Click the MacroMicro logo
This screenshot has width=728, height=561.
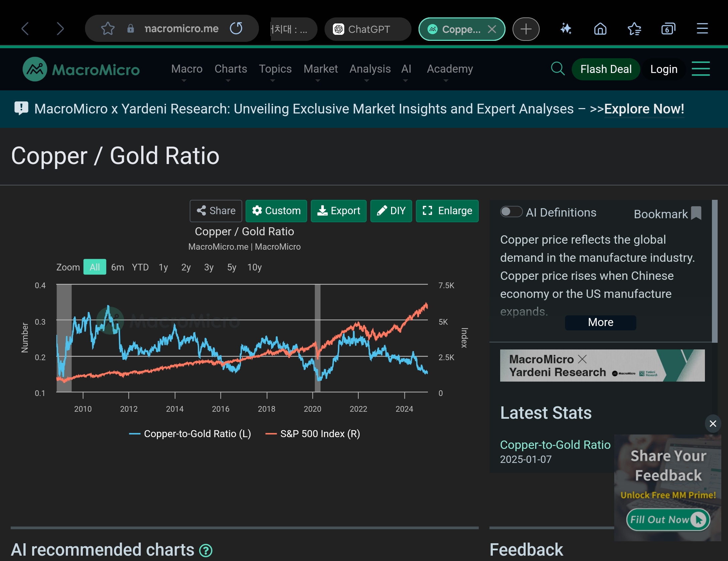(x=81, y=69)
